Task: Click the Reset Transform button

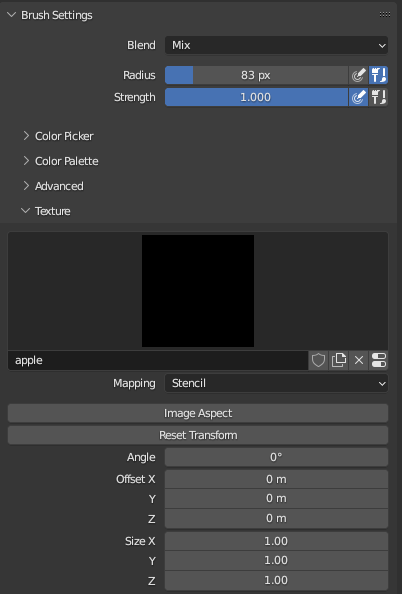Action: 198,435
